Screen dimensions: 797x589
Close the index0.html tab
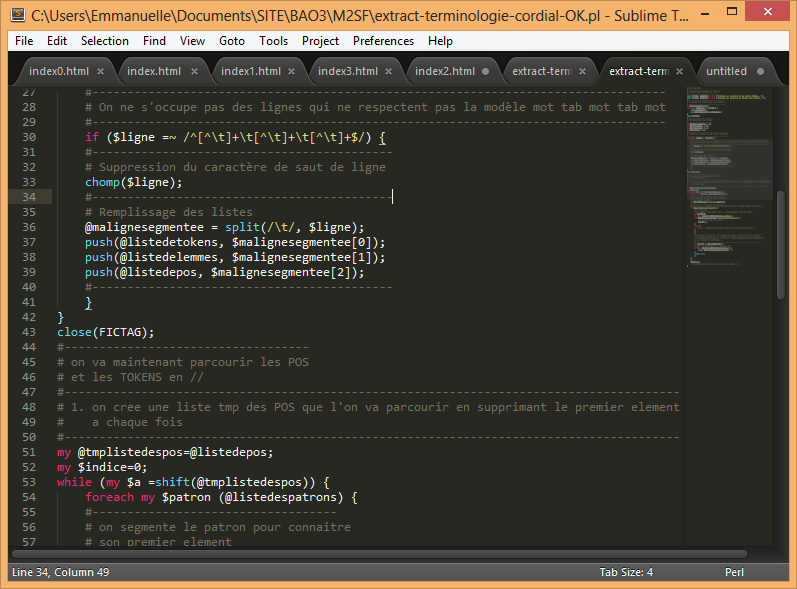click(x=100, y=72)
